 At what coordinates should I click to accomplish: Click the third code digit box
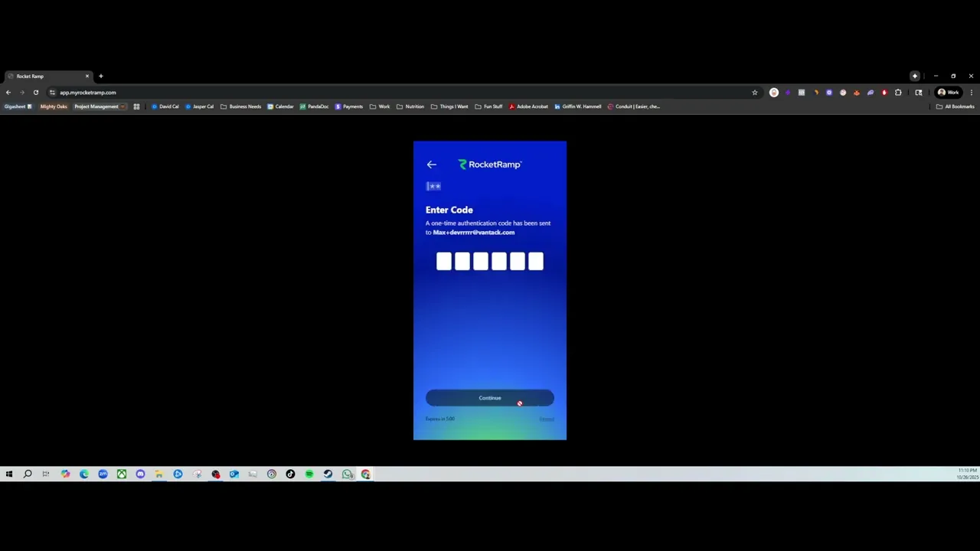click(x=481, y=262)
